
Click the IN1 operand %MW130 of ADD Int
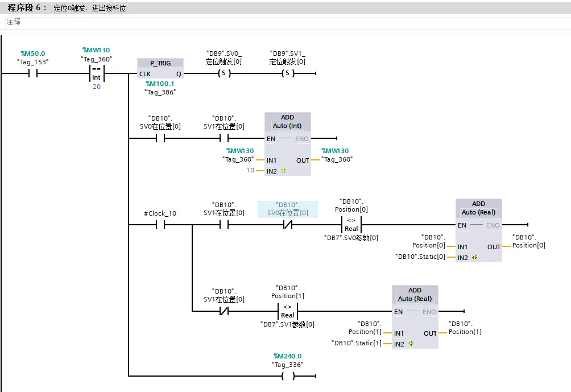coord(239,155)
